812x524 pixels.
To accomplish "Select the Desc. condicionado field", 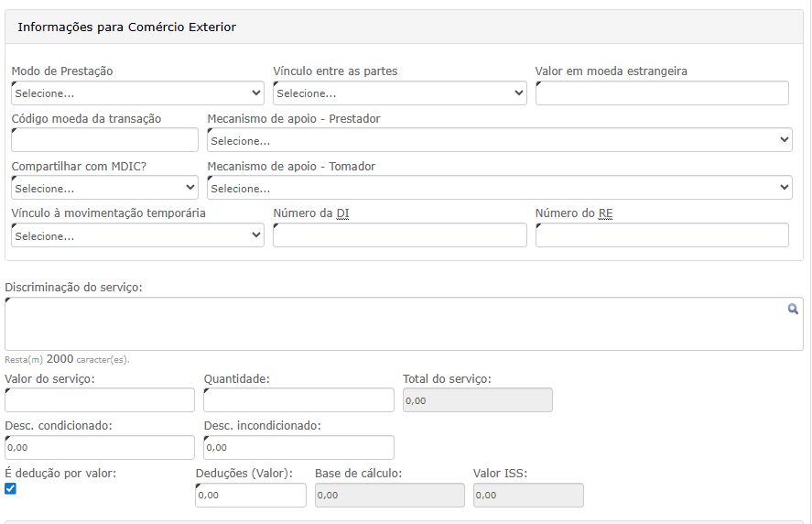I will click(x=100, y=447).
